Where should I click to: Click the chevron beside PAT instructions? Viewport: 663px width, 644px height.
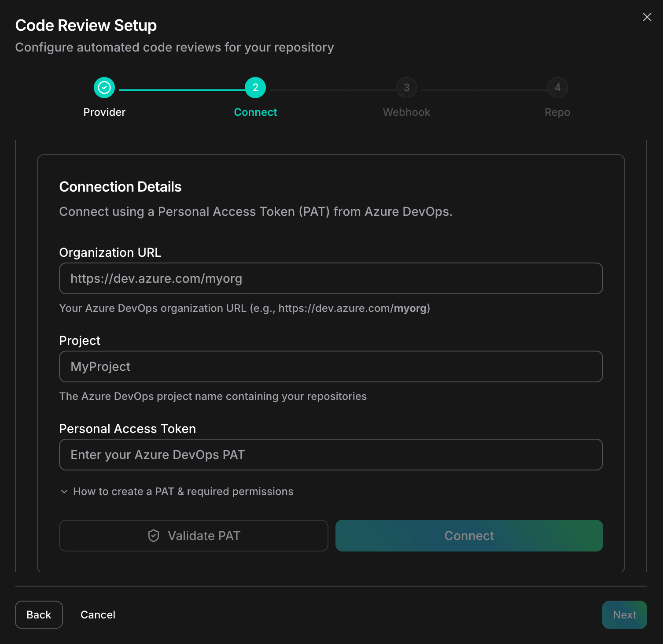tap(64, 492)
